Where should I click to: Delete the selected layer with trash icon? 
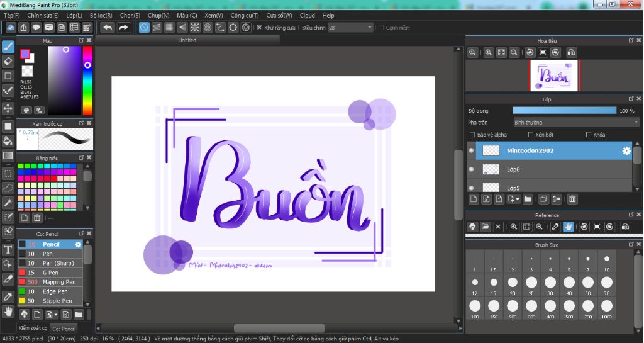572,200
